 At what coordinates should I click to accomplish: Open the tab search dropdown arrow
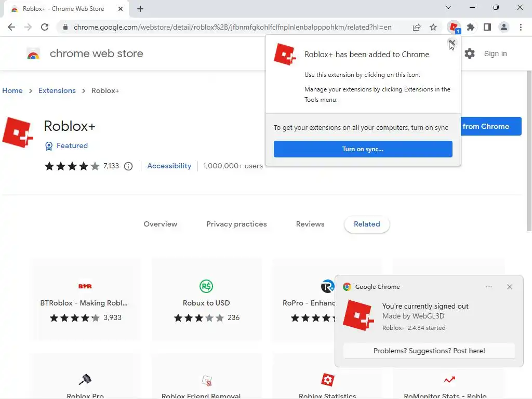(x=448, y=7)
